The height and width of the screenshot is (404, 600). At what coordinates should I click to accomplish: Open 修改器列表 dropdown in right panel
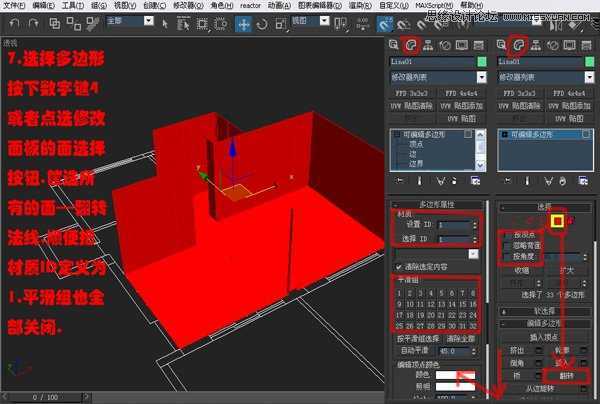[x=589, y=78]
